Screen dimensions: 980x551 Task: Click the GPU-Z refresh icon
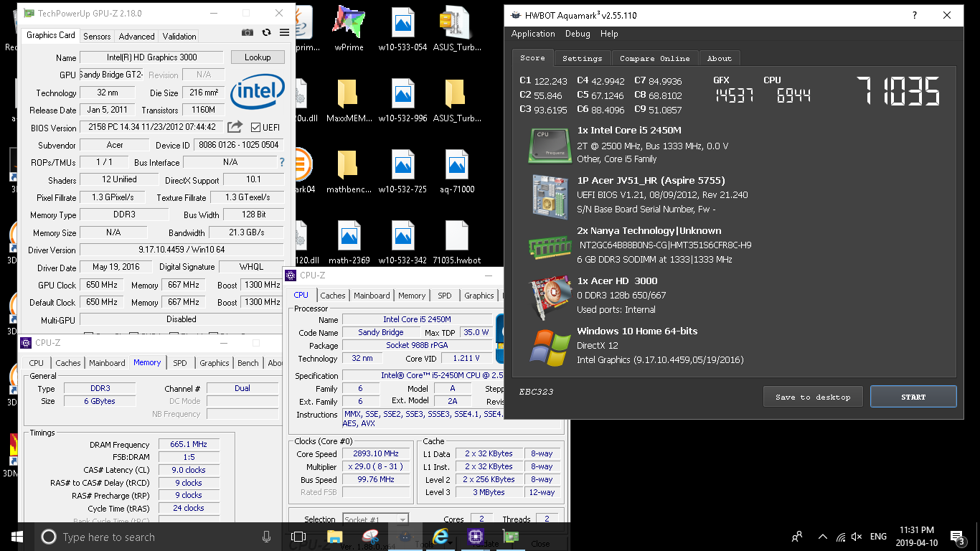tap(266, 32)
